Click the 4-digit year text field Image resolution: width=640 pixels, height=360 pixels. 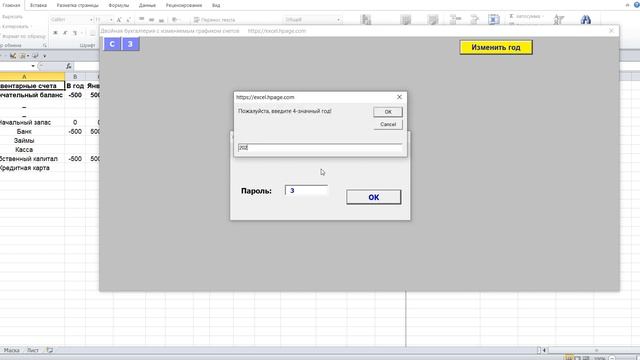point(320,148)
